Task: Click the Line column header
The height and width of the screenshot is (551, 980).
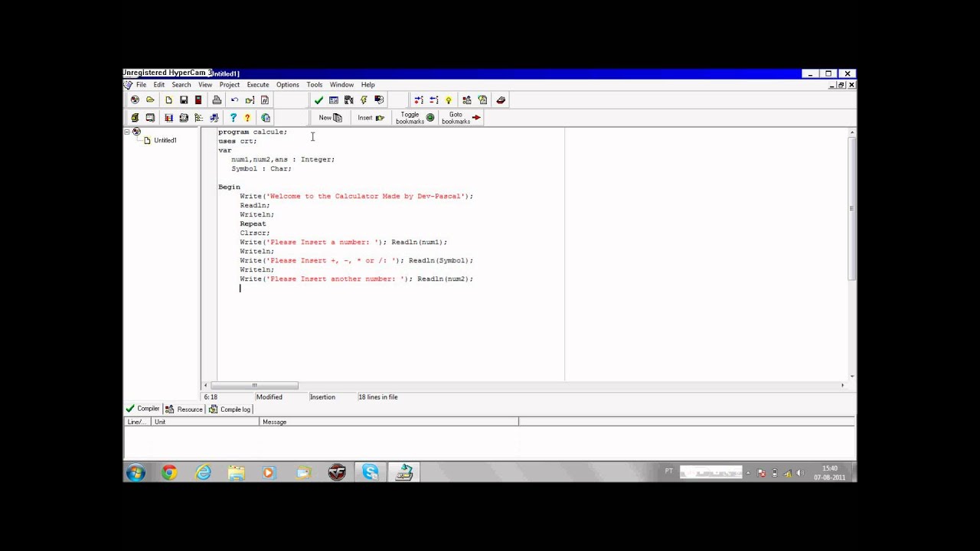Action: click(x=138, y=422)
